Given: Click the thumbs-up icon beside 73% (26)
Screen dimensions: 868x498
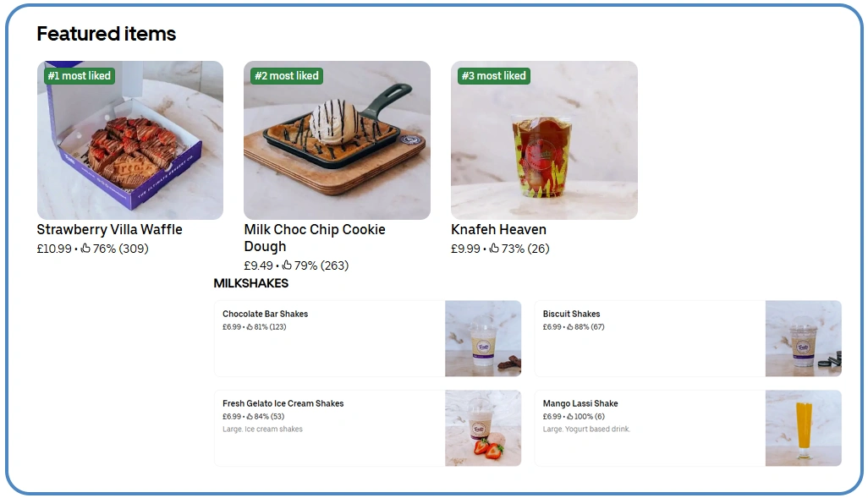Looking at the screenshot, I should tap(494, 249).
